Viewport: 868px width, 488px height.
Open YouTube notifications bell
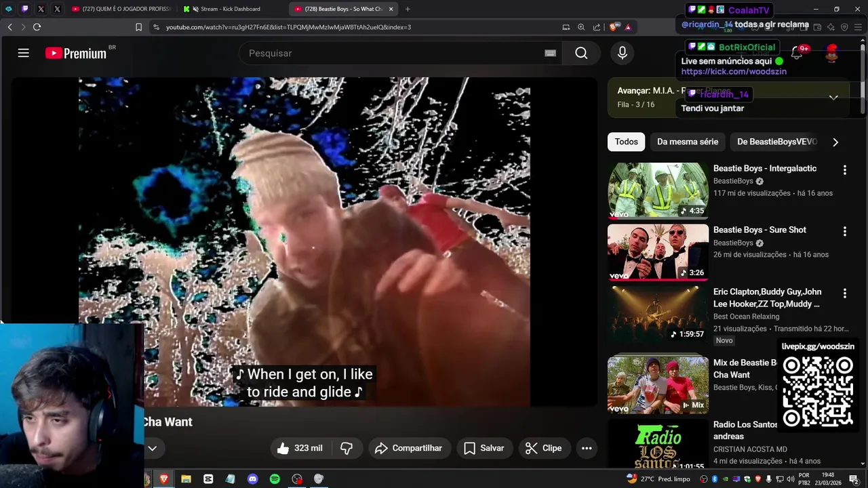point(797,53)
